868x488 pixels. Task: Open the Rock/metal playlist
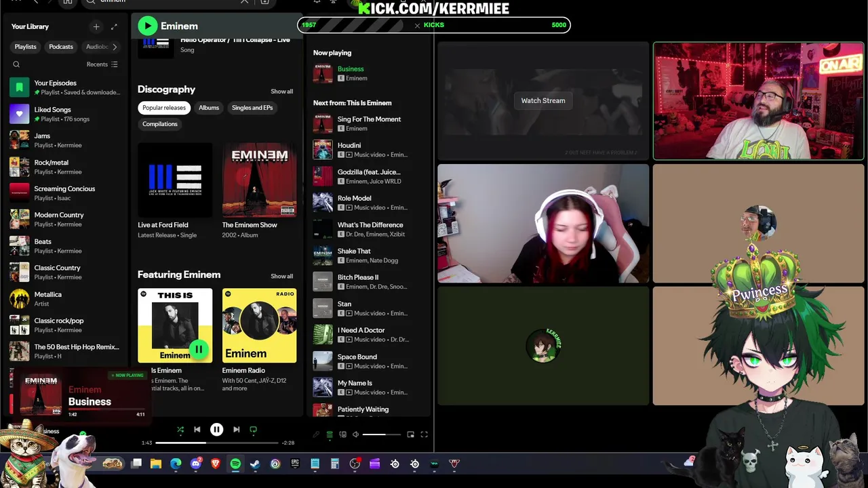point(66,167)
